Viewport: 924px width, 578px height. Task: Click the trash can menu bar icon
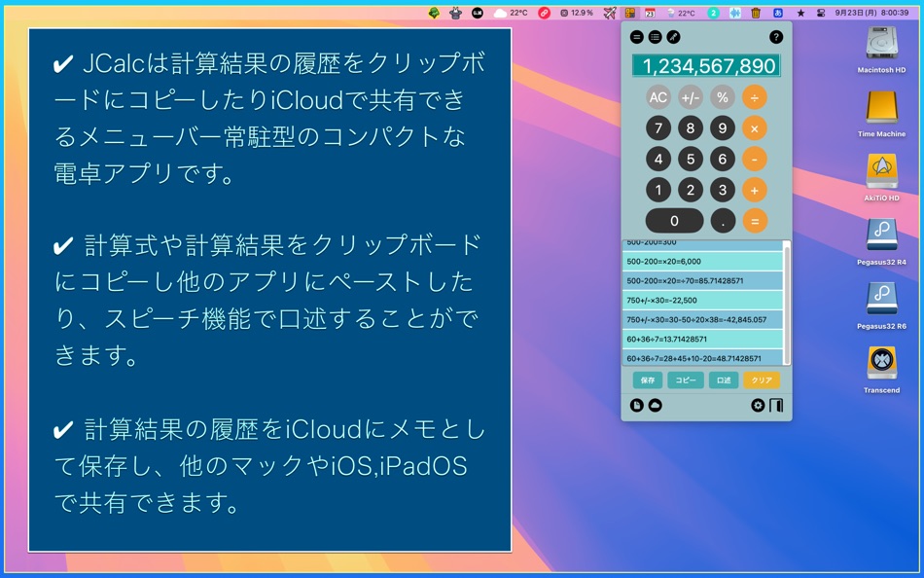tap(756, 13)
